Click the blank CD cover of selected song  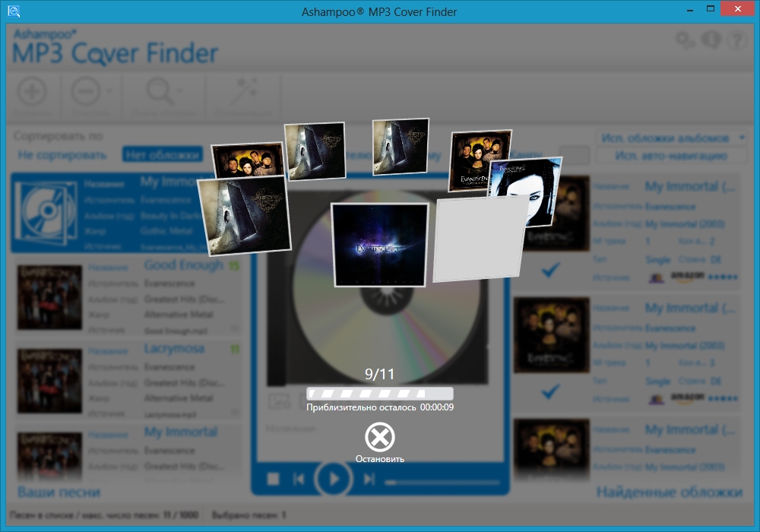tap(46, 213)
